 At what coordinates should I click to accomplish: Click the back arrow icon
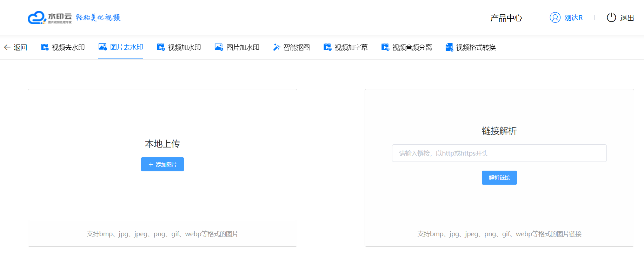pos(7,47)
